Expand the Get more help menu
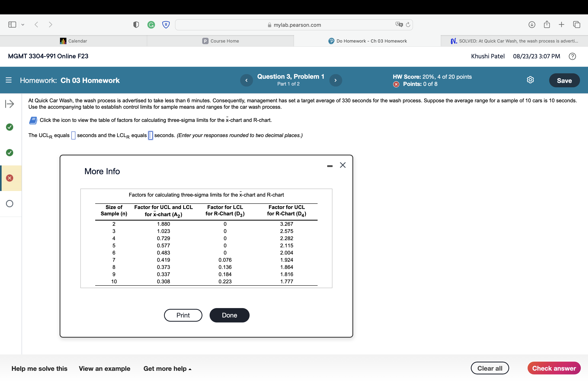The height and width of the screenshot is (382, 588). [x=167, y=368]
